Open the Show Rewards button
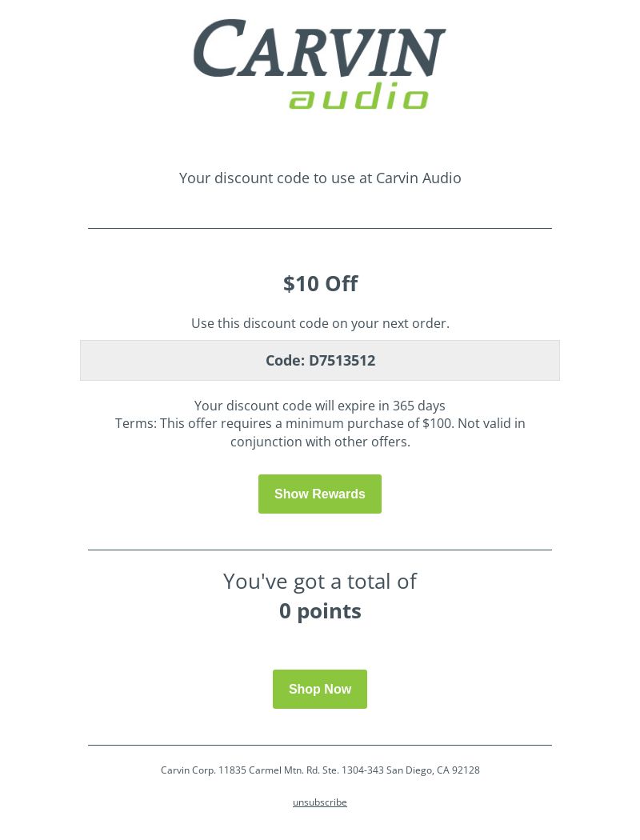The width and height of the screenshot is (640, 840). click(320, 494)
